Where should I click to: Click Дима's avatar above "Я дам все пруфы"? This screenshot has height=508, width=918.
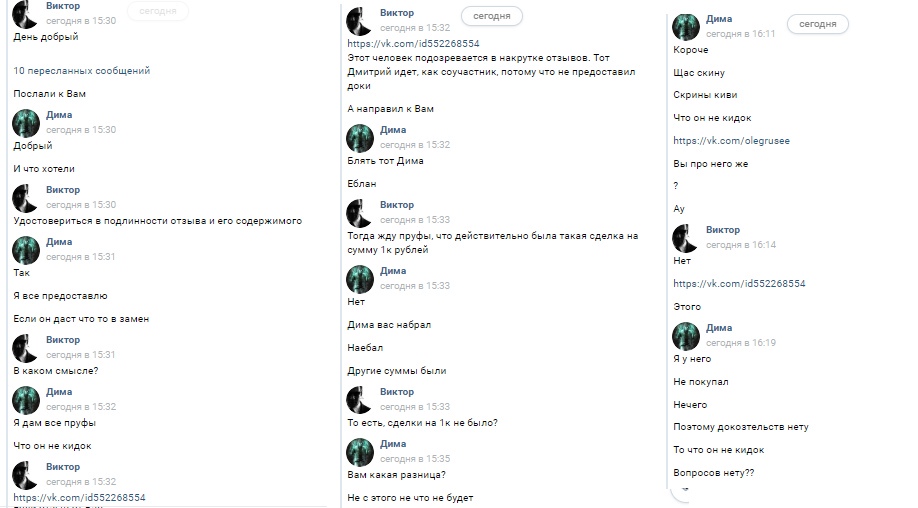(26, 400)
